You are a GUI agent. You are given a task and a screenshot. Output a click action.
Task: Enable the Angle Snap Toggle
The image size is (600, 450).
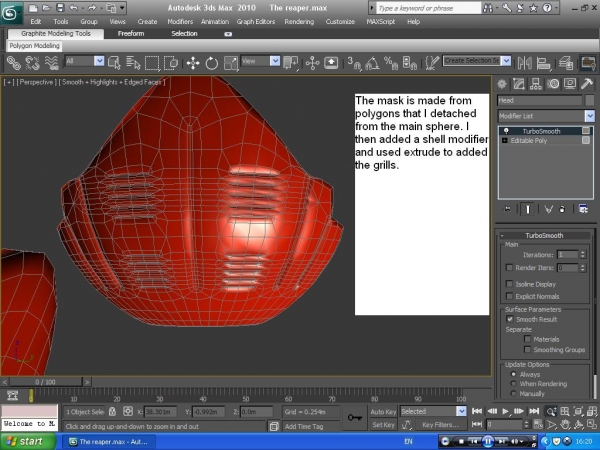point(372,63)
